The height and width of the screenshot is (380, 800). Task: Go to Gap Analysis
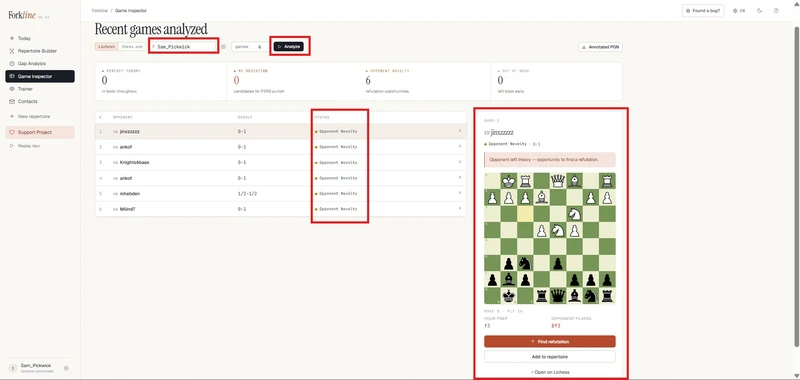click(40, 63)
